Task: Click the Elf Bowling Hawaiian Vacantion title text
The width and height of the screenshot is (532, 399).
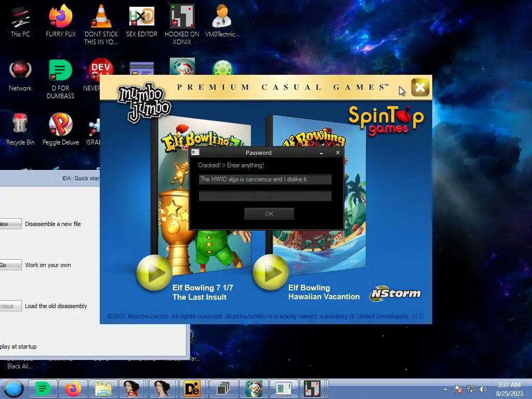Action: [324, 292]
